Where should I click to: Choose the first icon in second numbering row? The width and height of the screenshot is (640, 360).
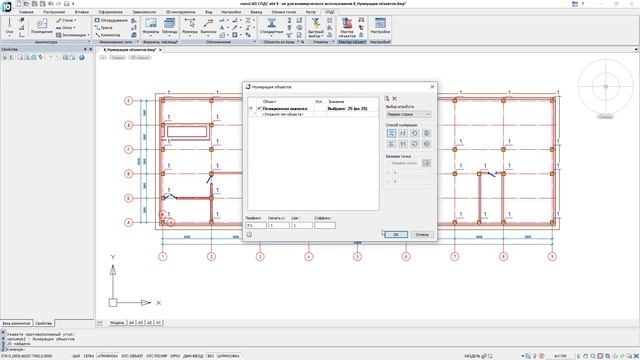pos(391,144)
